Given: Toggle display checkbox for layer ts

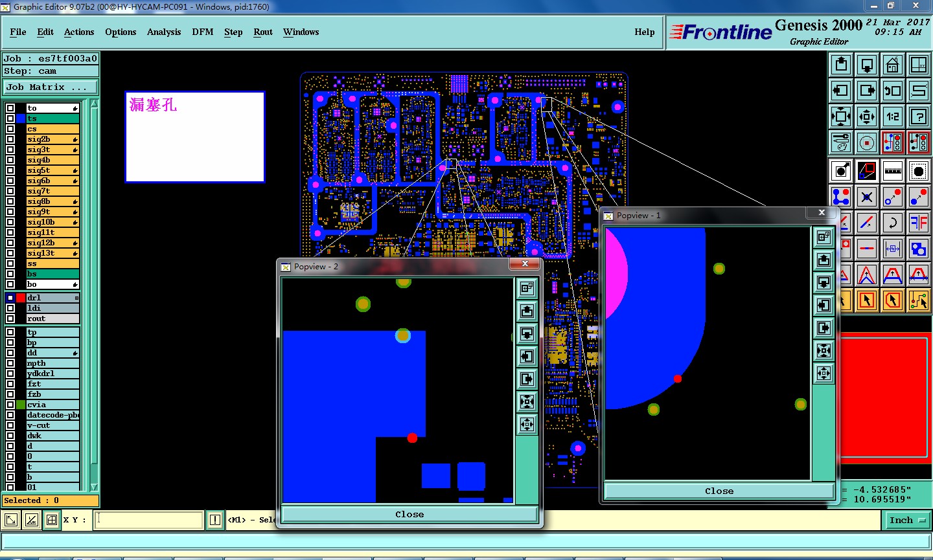Looking at the screenshot, I should pos(10,118).
